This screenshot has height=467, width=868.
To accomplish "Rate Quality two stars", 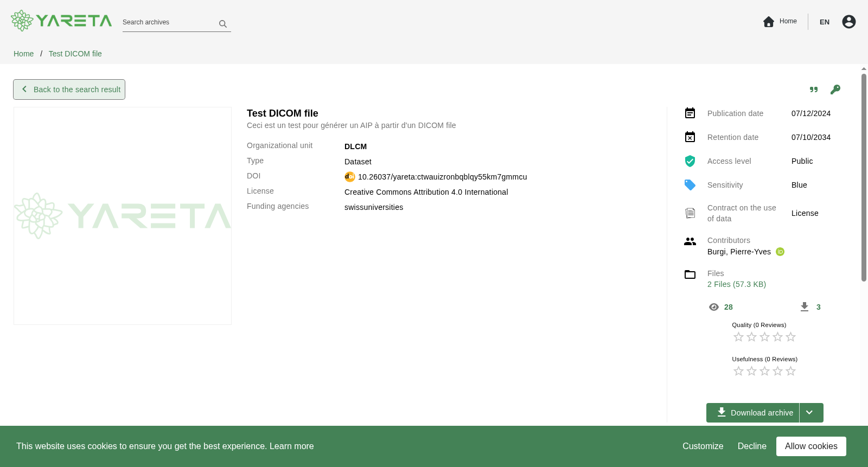I will coord(751,337).
